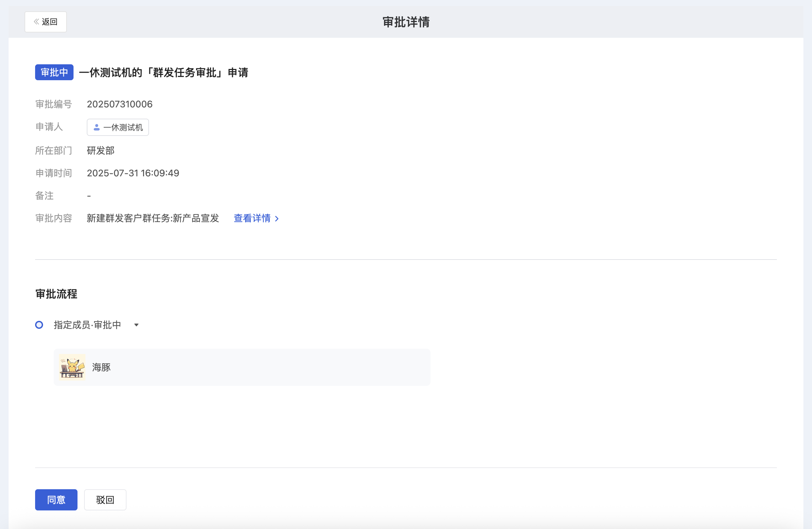Click the request title 一休测试机的「群发任务审批」申请
812x529 pixels.
164,72
